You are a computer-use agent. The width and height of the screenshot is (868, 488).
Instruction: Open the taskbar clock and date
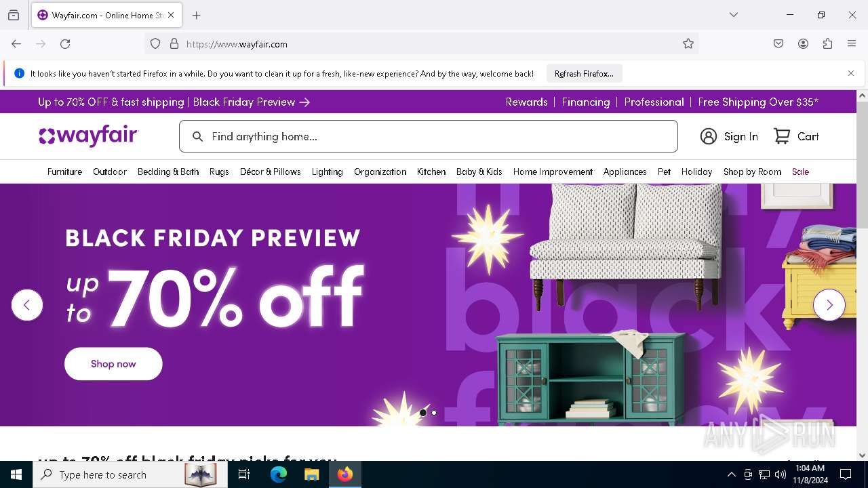tap(810, 474)
